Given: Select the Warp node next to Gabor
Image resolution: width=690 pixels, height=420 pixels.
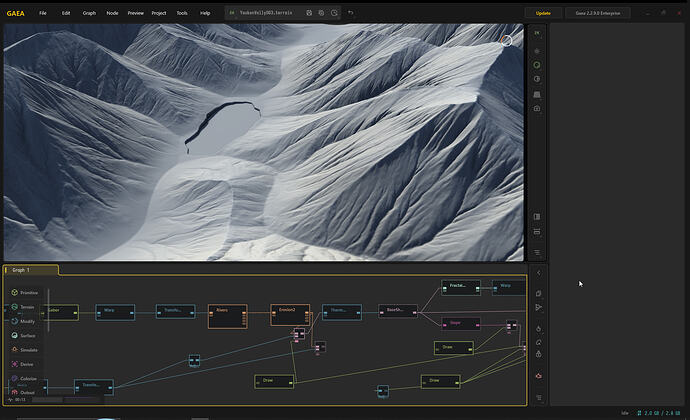Looking at the screenshot, I should [115, 313].
